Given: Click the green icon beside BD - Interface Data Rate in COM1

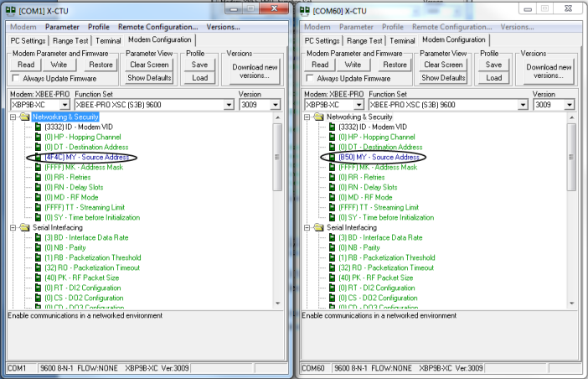Looking at the screenshot, I should [37, 237].
